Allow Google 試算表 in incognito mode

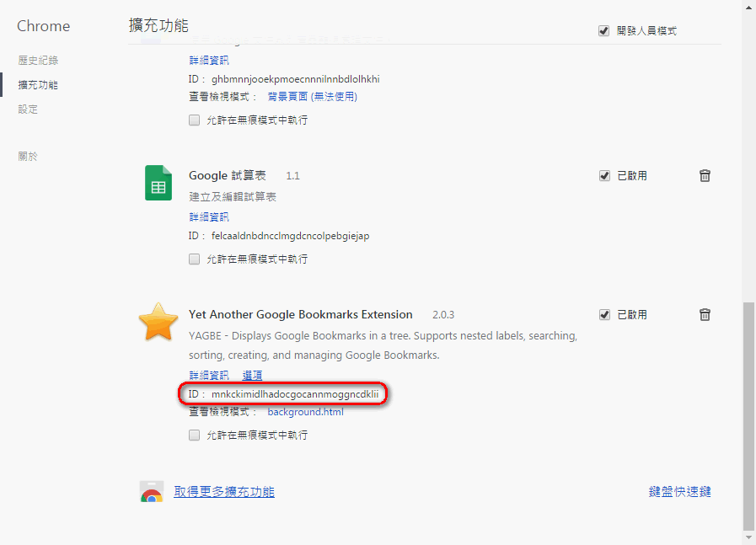tap(195, 259)
